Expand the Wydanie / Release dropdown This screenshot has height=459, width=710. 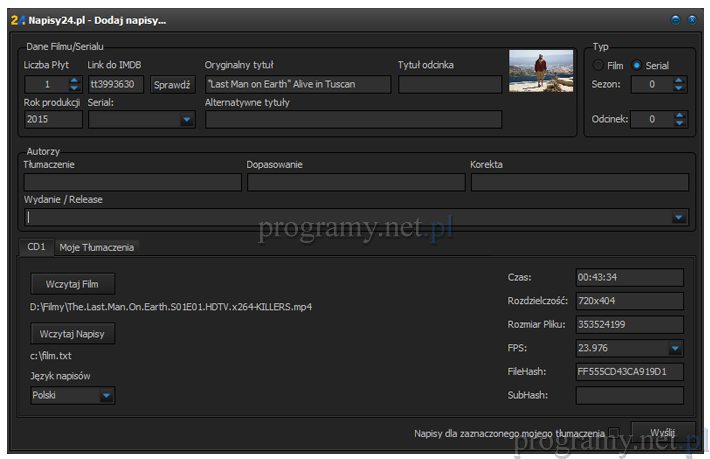coord(679,217)
